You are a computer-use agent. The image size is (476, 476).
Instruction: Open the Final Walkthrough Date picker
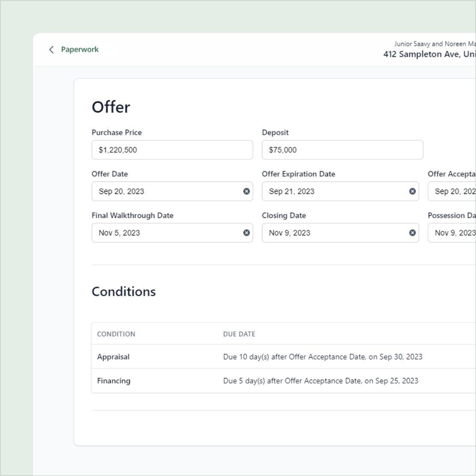click(x=172, y=233)
